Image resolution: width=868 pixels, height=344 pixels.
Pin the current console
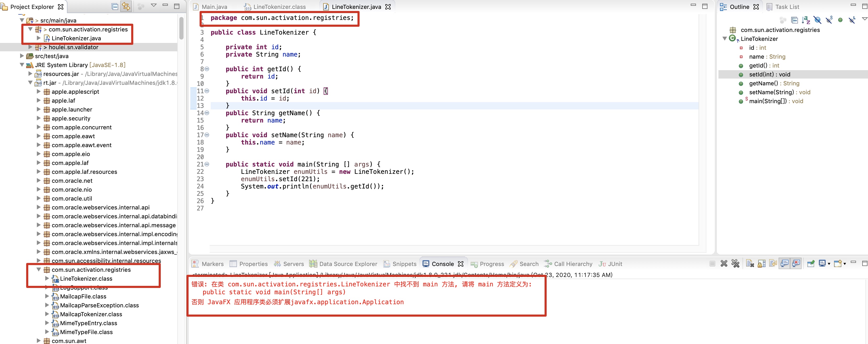[x=811, y=264]
